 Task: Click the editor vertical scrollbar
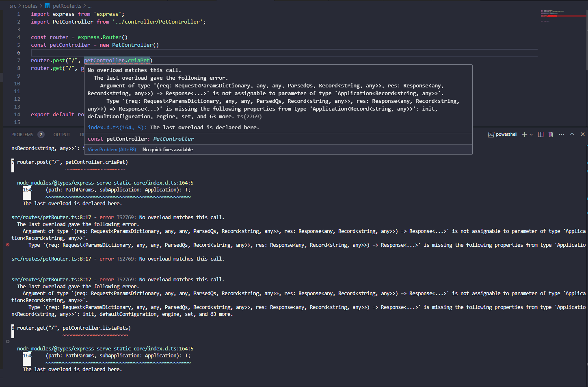point(586,41)
